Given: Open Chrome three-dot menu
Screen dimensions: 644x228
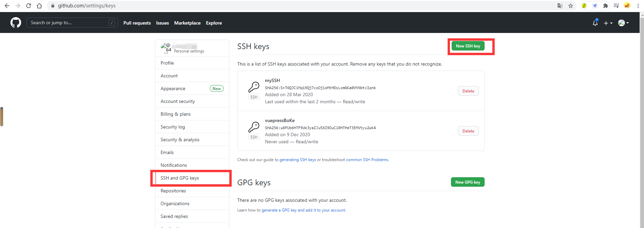Looking at the screenshot, I should click(x=638, y=6).
